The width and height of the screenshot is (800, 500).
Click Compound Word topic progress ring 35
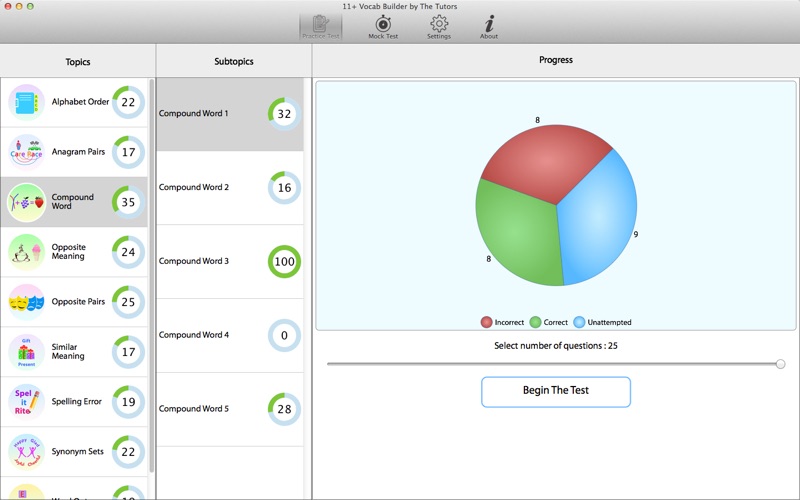click(129, 202)
